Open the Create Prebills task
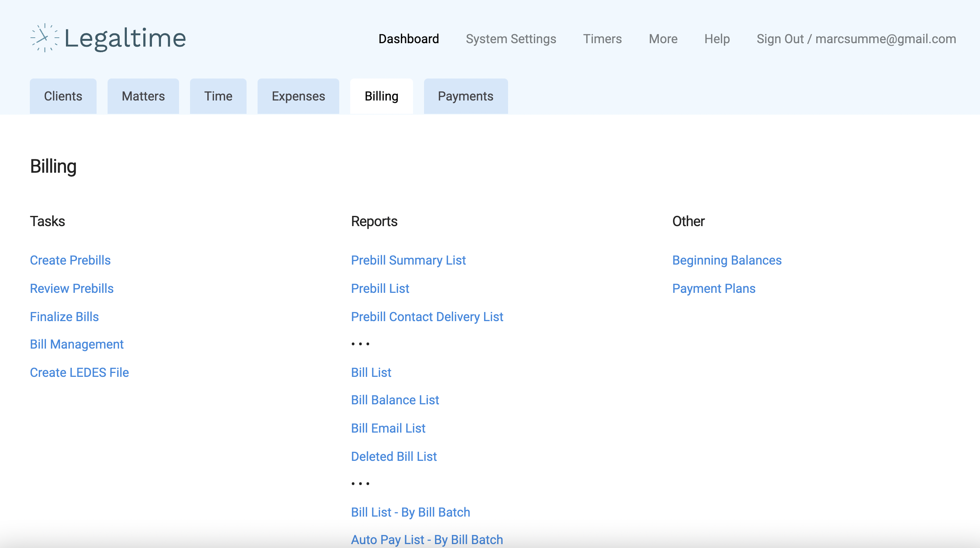The image size is (980, 548). point(70,260)
